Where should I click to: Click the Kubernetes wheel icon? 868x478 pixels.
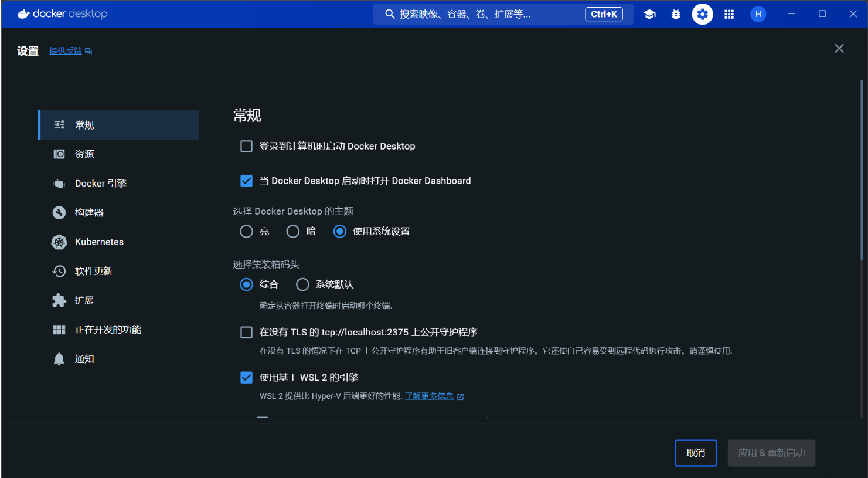pos(59,242)
